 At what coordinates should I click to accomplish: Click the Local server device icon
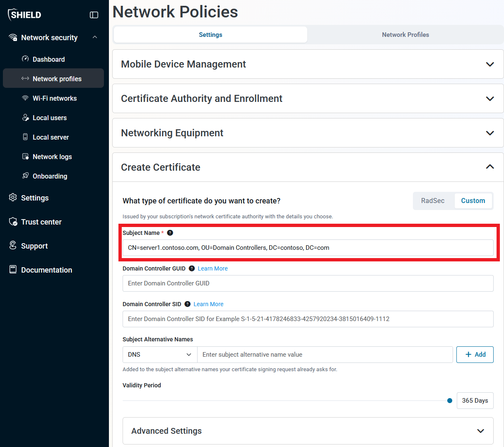[25, 137]
